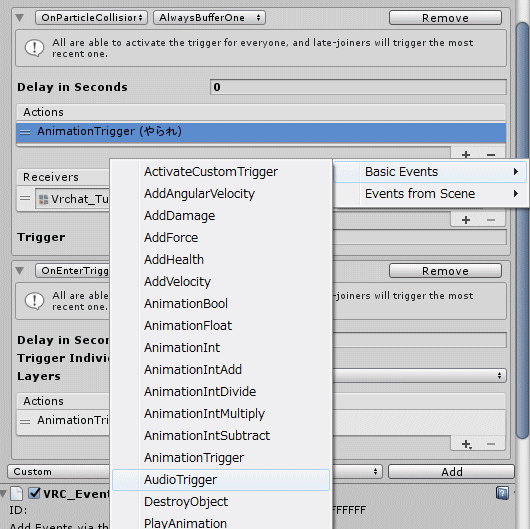This screenshot has height=529, width=530.
Task: Click the first Actions list header
Action: (261, 112)
